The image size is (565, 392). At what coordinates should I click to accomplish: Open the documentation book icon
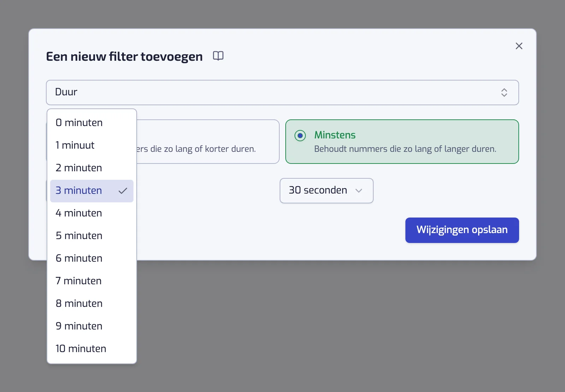tap(218, 56)
